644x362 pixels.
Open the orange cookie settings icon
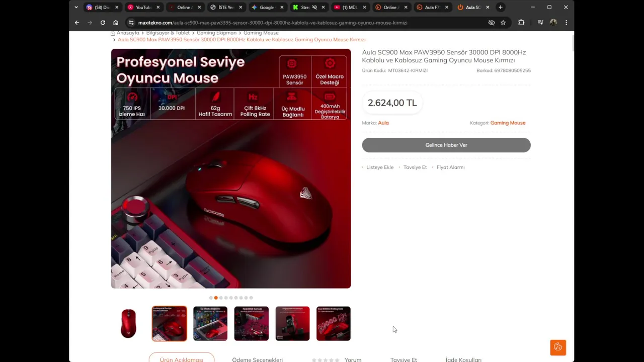tap(558, 347)
